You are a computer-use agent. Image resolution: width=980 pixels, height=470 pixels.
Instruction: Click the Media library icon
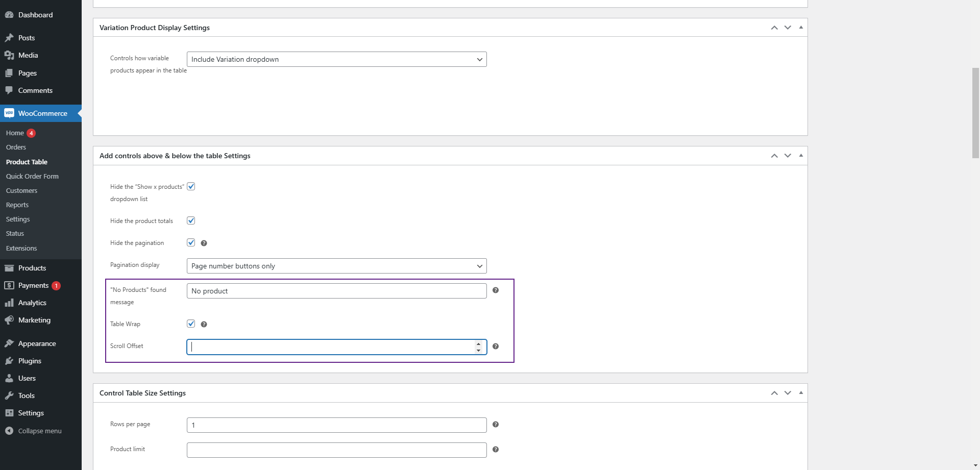9,55
